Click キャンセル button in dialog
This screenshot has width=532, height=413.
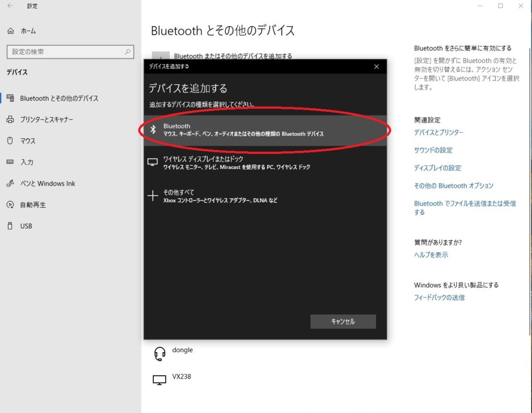(343, 321)
